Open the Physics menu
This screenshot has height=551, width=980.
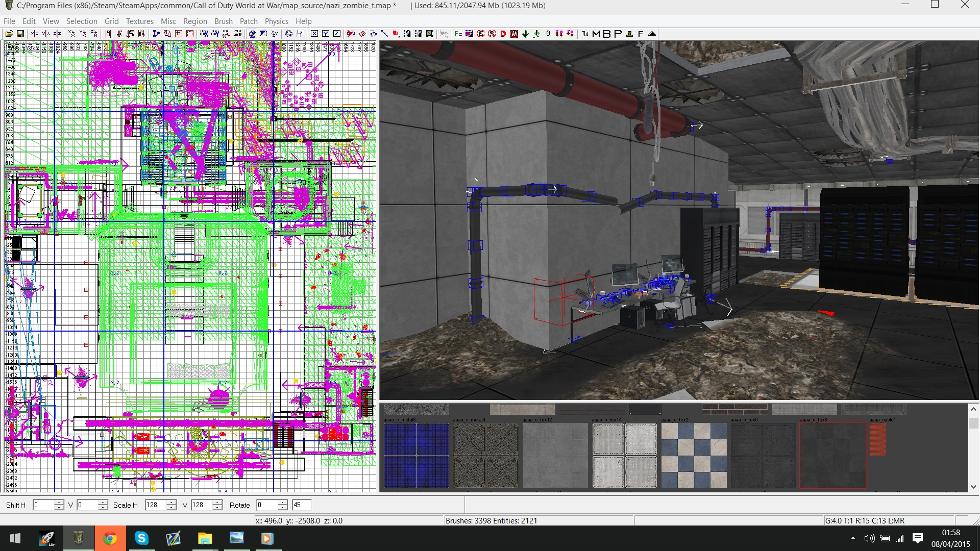tap(277, 21)
